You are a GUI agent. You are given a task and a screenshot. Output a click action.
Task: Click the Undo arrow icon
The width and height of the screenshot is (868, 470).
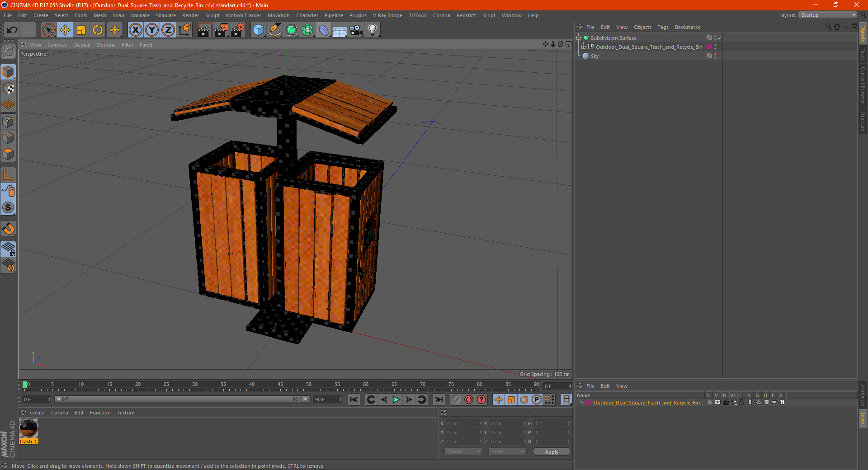pos(12,30)
